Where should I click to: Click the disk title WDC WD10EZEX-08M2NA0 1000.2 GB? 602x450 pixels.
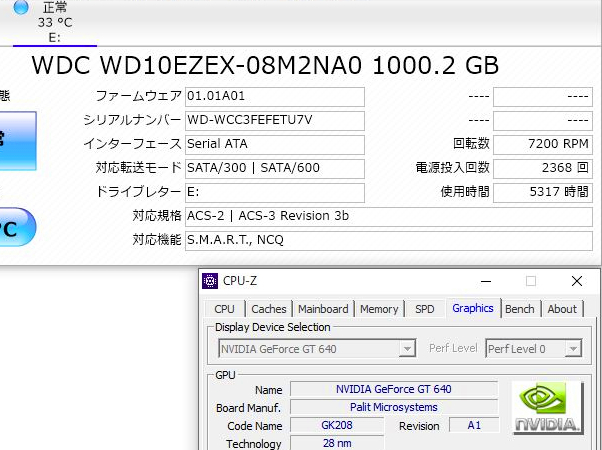click(265, 65)
